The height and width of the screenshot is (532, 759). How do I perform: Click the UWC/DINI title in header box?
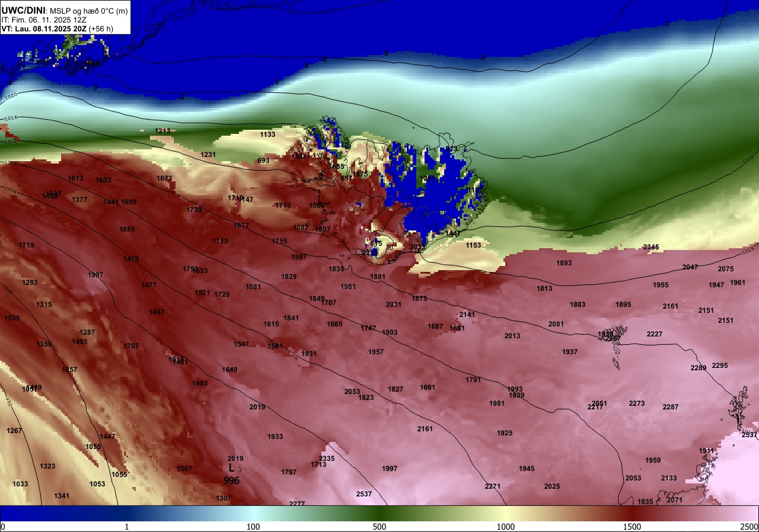pos(23,9)
